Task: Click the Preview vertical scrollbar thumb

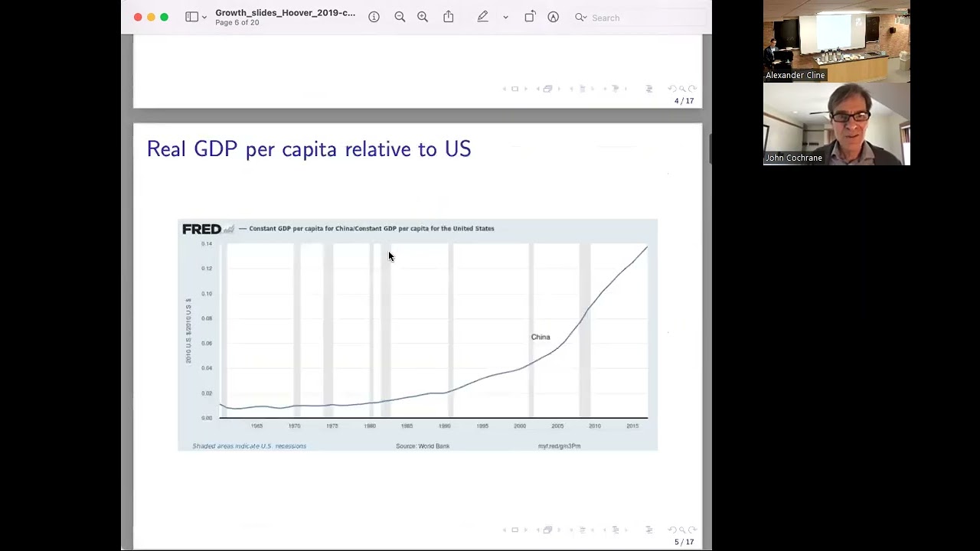Action: [x=710, y=148]
